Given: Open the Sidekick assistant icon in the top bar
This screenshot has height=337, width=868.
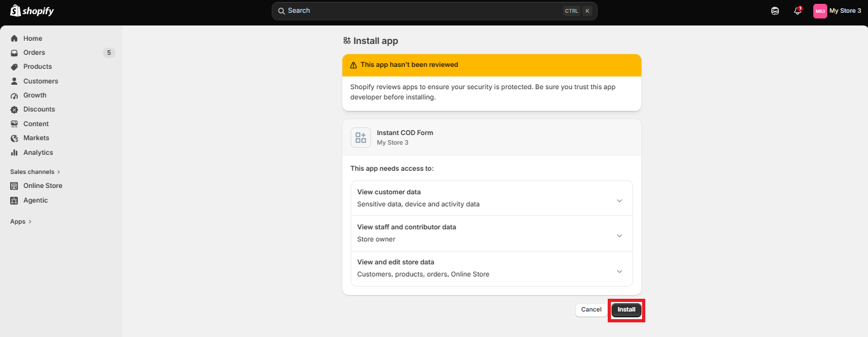Looking at the screenshot, I should [x=775, y=11].
